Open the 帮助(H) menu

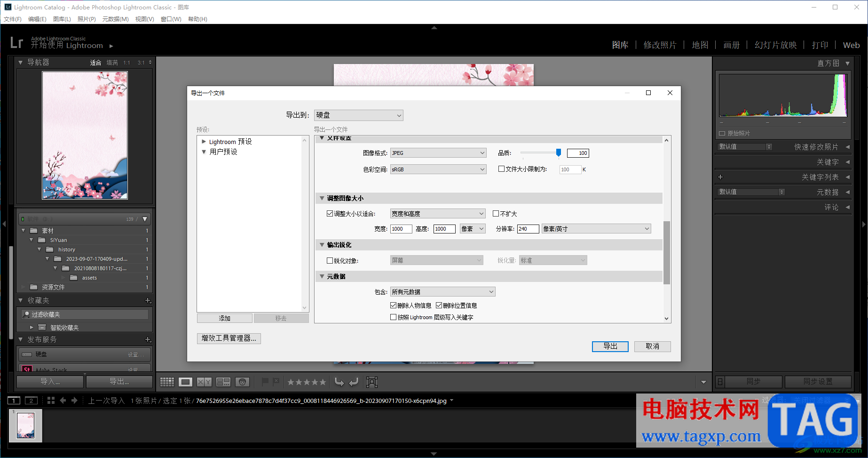click(197, 19)
